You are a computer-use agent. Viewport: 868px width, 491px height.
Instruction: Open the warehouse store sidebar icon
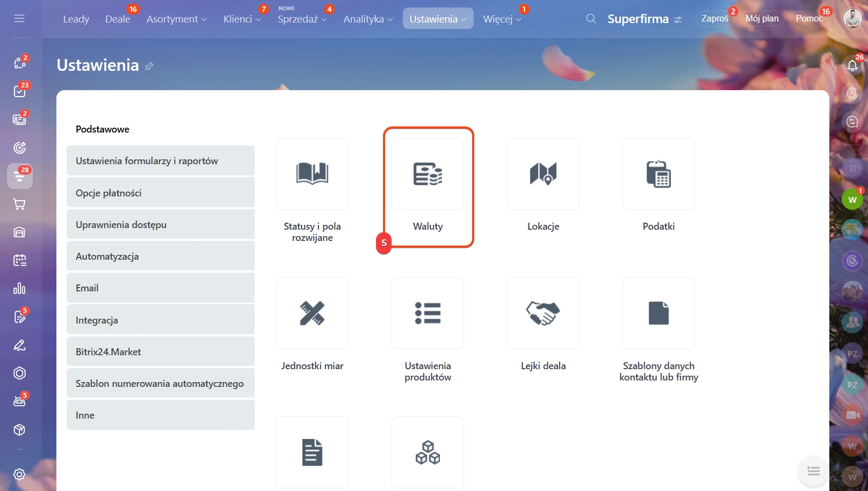point(20,232)
